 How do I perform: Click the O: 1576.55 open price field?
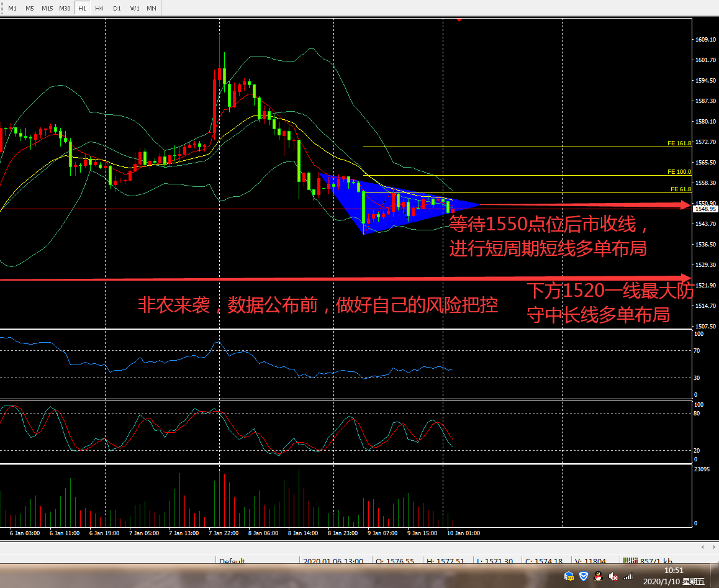[395, 561]
